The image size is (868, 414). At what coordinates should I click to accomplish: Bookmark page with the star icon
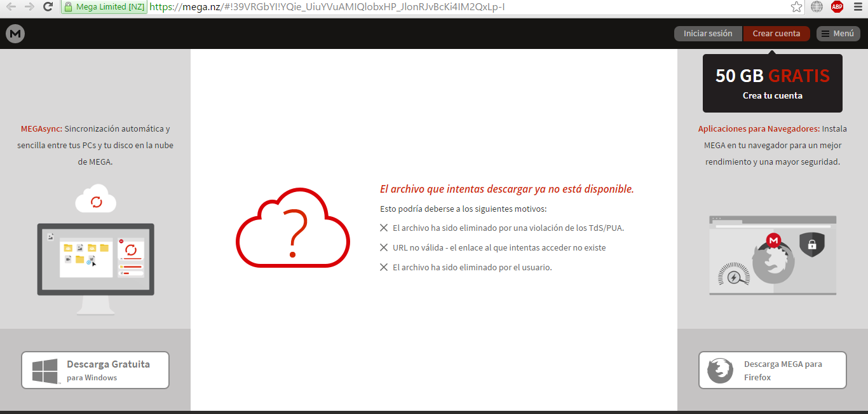point(796,7)
